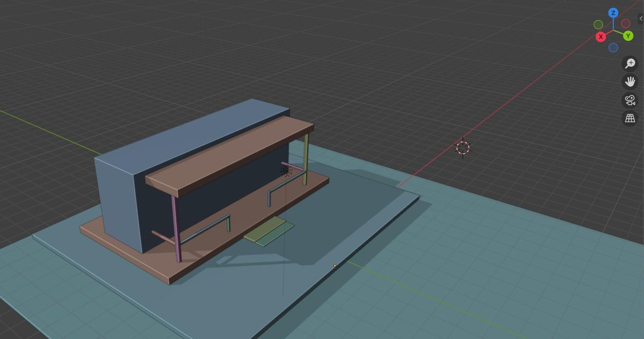Image resolution: width=644 pixels, height=339 pixels.
Task: Click the hollow blue negative Z gizmo circle
Action: [x=613, y=48]
